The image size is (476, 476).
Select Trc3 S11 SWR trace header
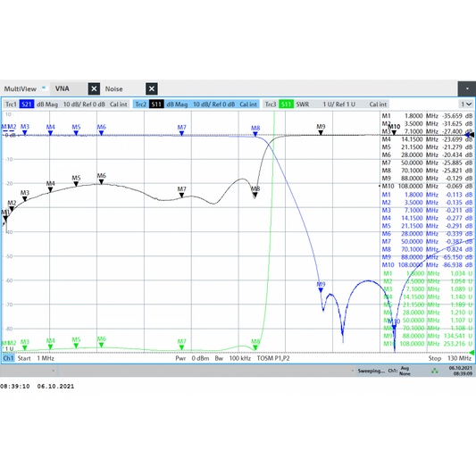coord(326,104)
